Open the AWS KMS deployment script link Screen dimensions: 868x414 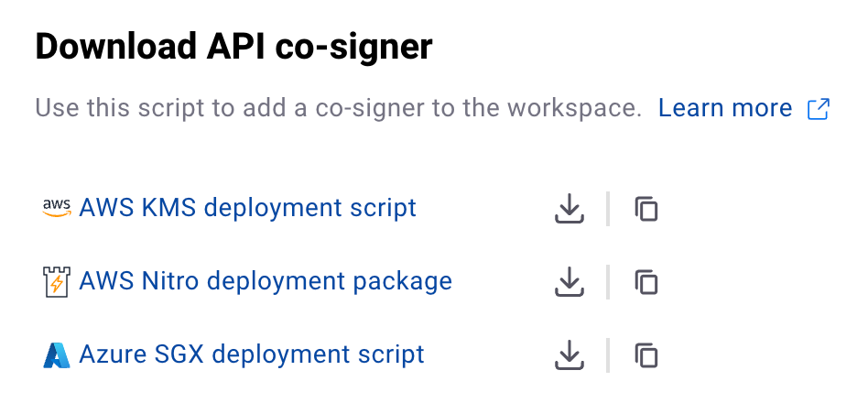coord(247,208)
